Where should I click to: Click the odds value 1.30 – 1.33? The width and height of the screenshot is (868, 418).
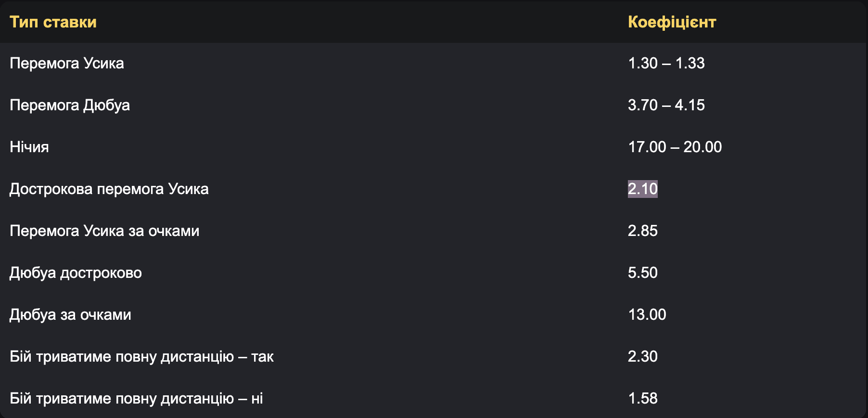[x=666, y=63]
